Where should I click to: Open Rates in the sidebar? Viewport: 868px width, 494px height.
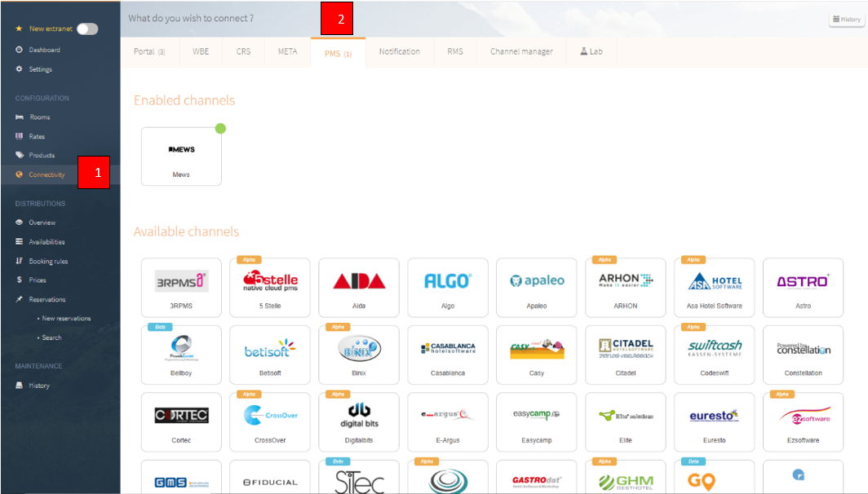click(37, 136)
